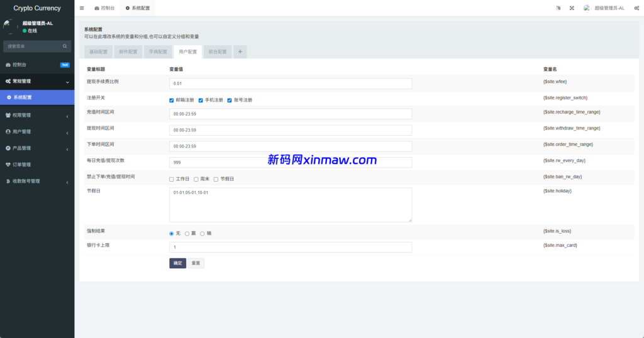Toggle the 邮箱注册 checkbox
This screenshot has width=644, height=338.
coord(171,100)
